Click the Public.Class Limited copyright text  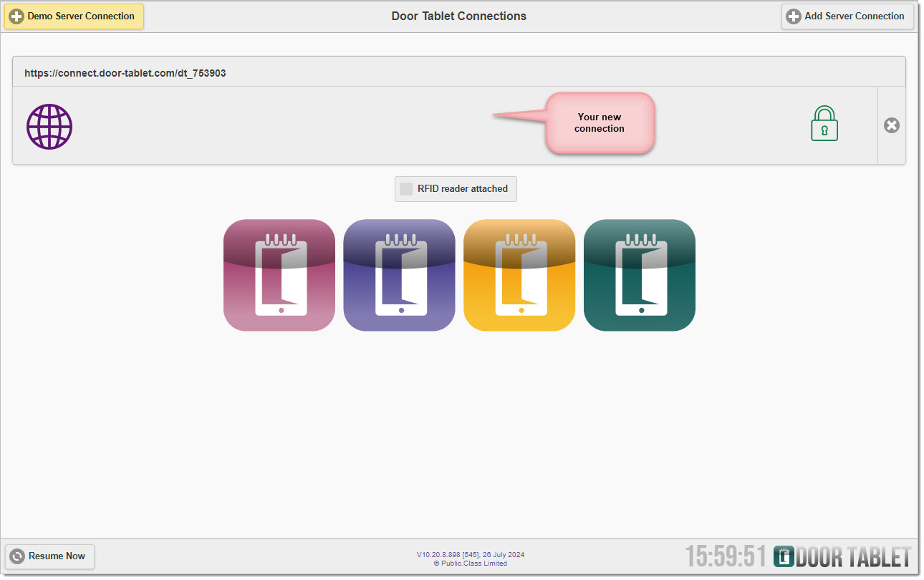(x=471, y=564)
